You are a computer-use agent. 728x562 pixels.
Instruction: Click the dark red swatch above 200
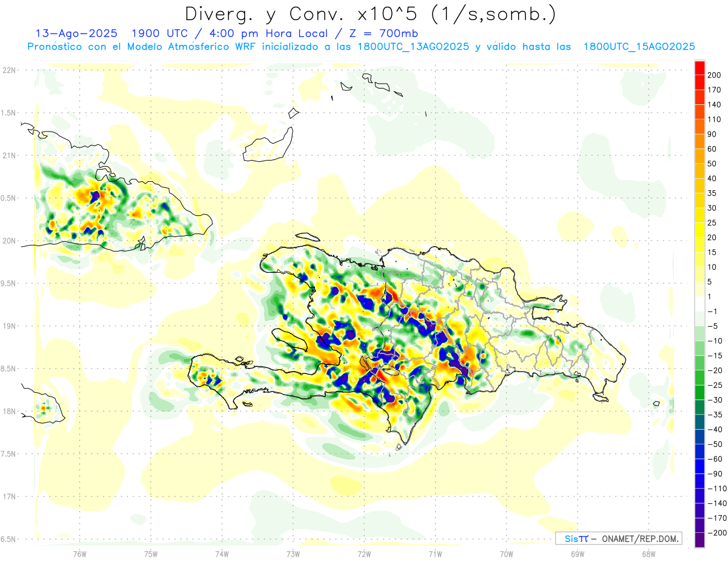point(700,67)
